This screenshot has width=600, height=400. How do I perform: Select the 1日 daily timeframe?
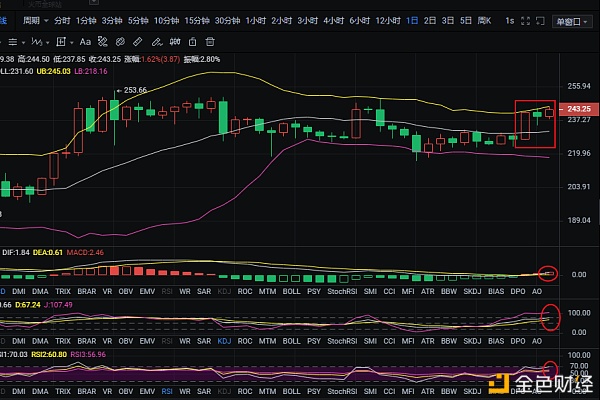coord(412,21)
